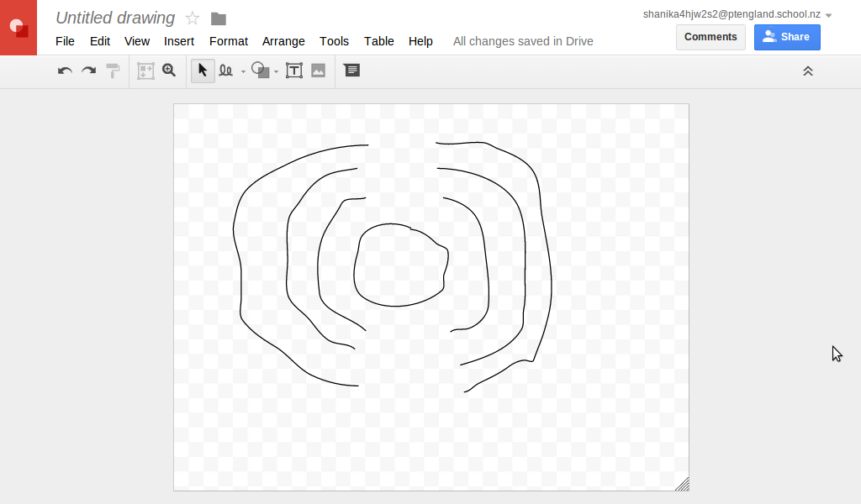The height and width of the screenshot is (504, 861).
Task: Select the zoom magnifier tool
Action: point(169,71)
